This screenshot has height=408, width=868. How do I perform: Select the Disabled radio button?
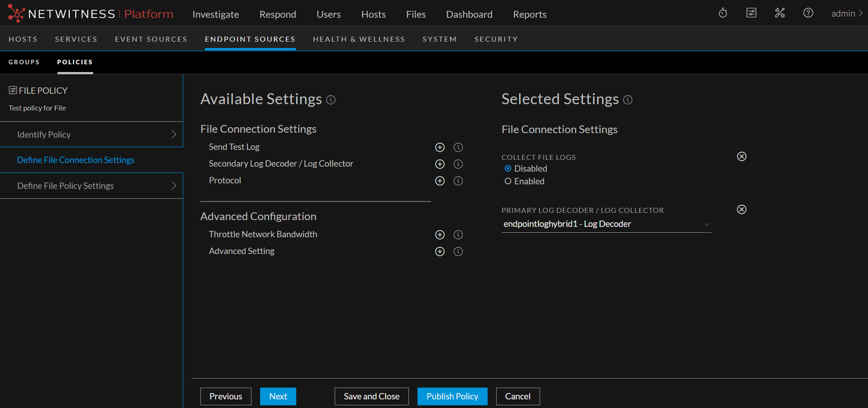point(508,168)
